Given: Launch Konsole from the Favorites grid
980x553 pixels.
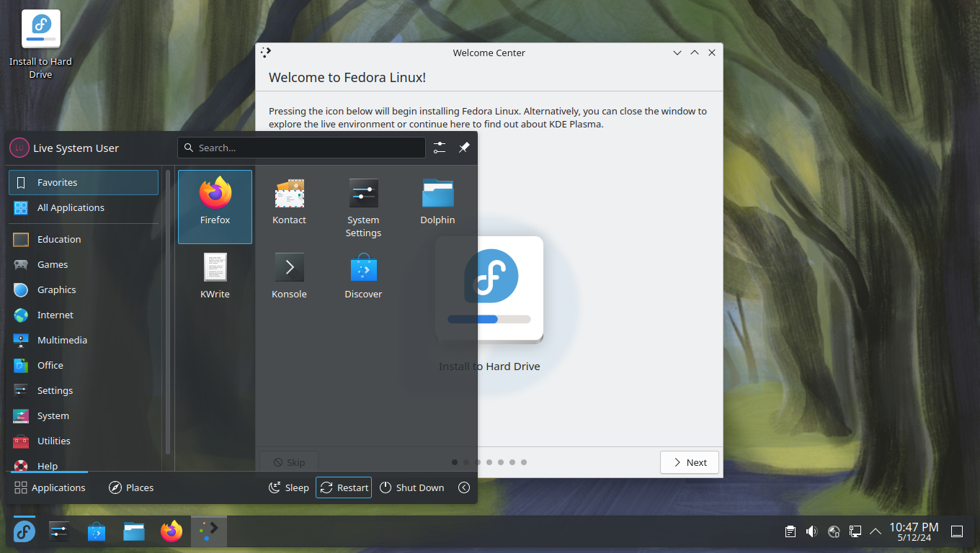Looking at the screenshot, I should pos(289,281).
